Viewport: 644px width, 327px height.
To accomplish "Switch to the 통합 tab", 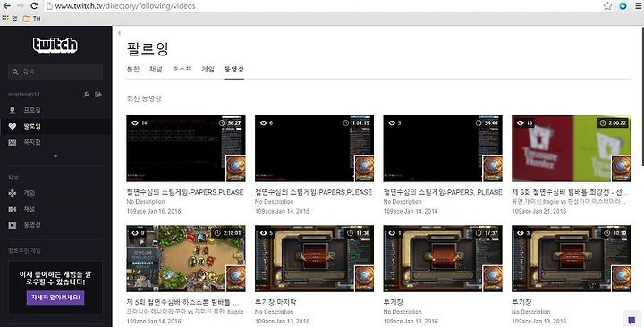I will pyautogui.click(x=133, y=70).
